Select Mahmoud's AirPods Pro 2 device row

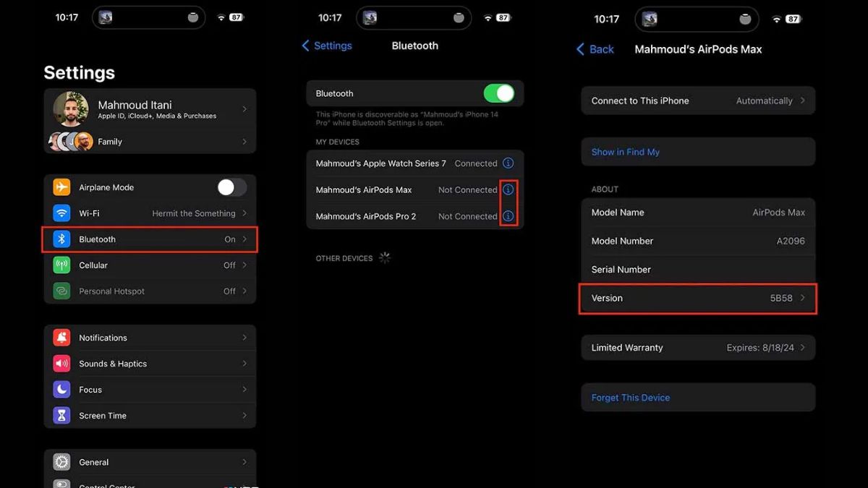tap(414, 216)
